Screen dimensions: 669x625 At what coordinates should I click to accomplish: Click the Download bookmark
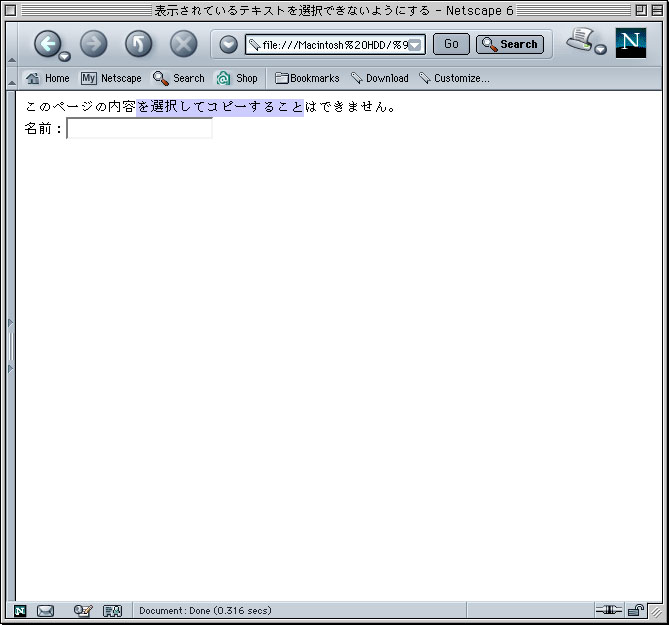click(x=380, y=78)
